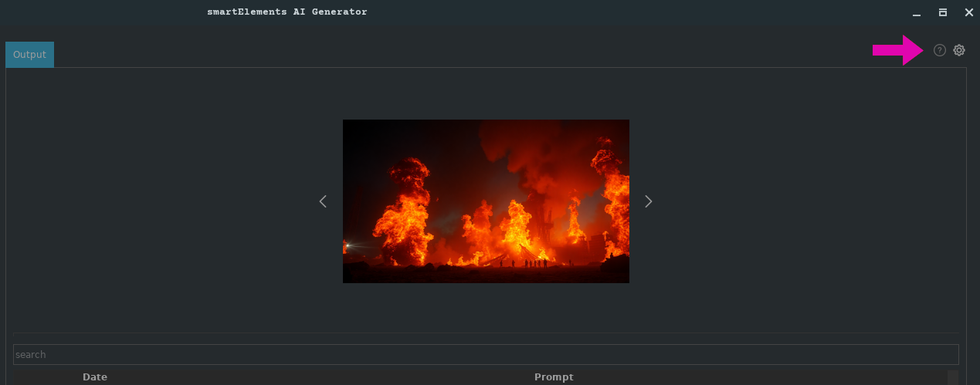Viewport: 980px width, 385px height.
Task: Click the smartElements AI Generator title text
Action: click(x=287, y=12)
